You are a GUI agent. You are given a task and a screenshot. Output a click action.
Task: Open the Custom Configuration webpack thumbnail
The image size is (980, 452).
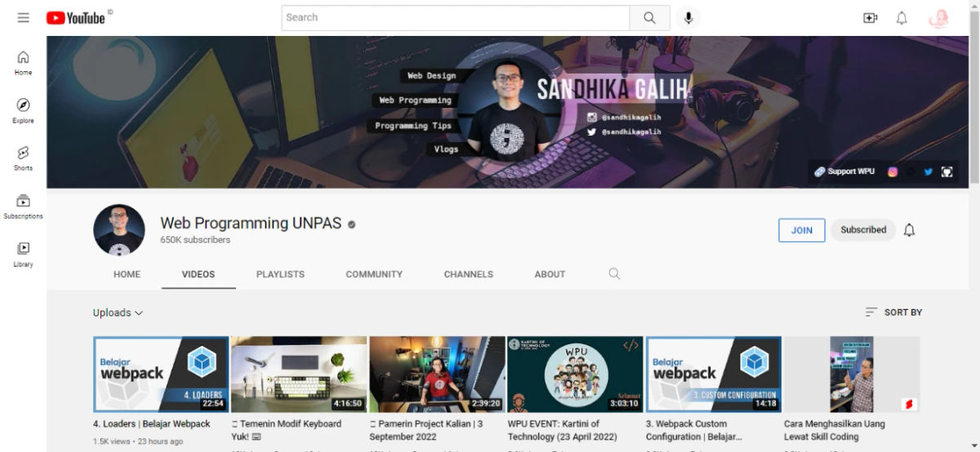click(713, 374)
